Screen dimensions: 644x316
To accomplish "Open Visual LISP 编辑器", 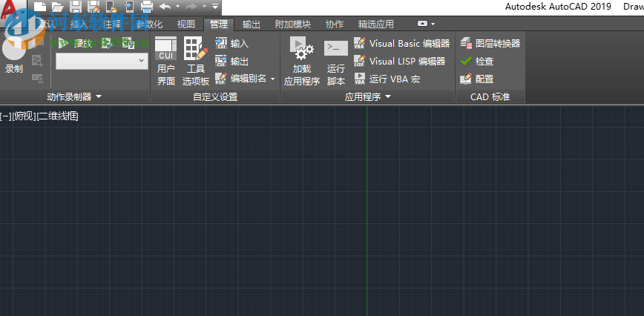I will [400, 61].
